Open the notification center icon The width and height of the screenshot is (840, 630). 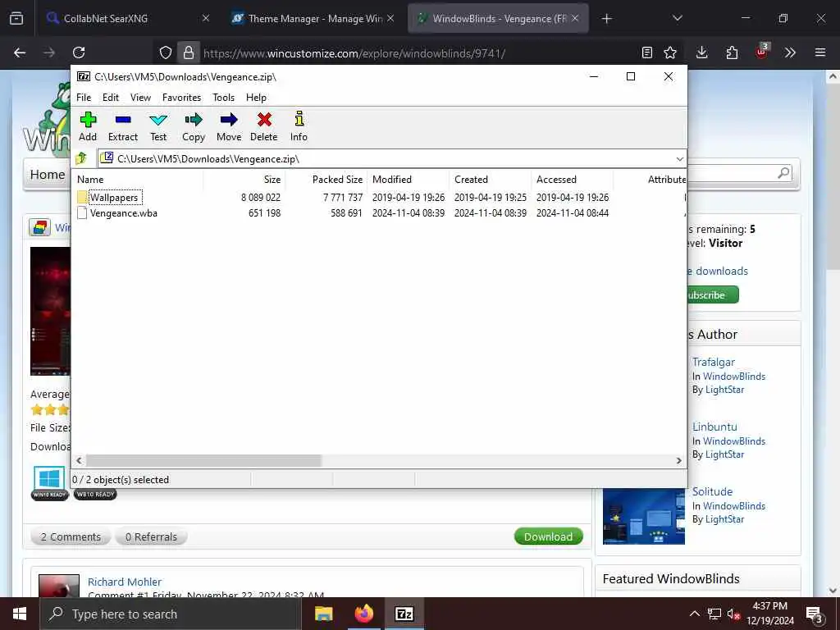[x=815, y=614]
